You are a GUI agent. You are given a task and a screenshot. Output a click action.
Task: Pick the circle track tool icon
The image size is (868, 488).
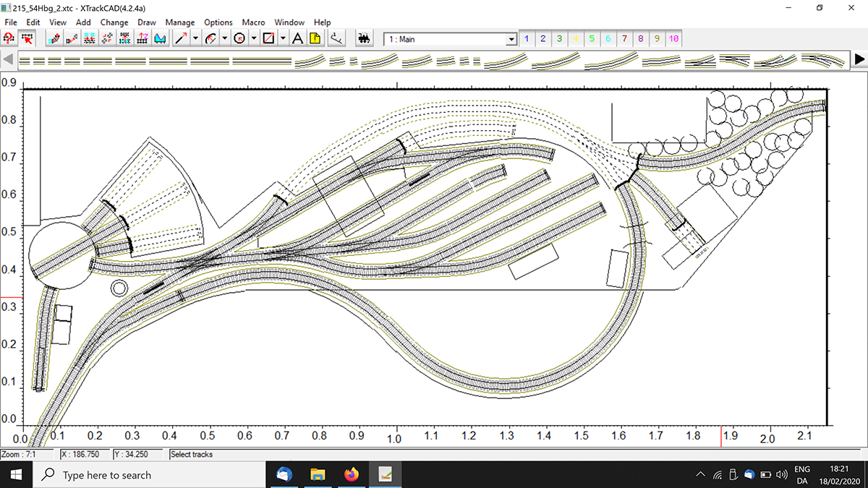tap(239, 39)
